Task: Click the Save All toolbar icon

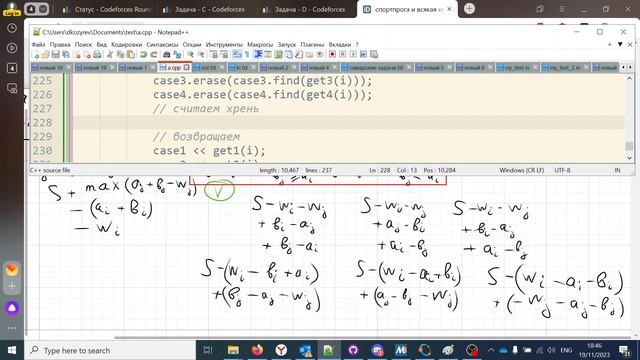Action: click(65, 54)
